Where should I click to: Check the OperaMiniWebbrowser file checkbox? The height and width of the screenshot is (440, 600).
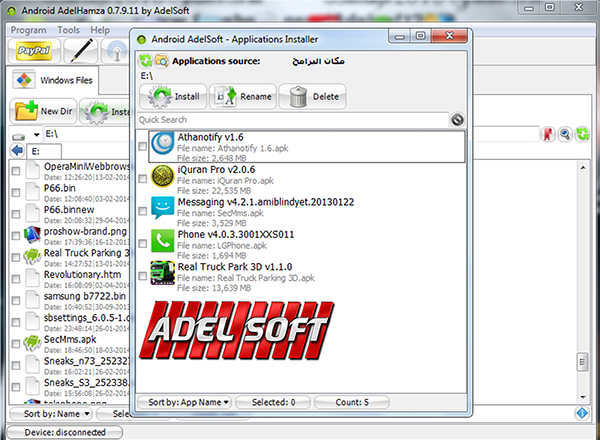tap(16, 171)
